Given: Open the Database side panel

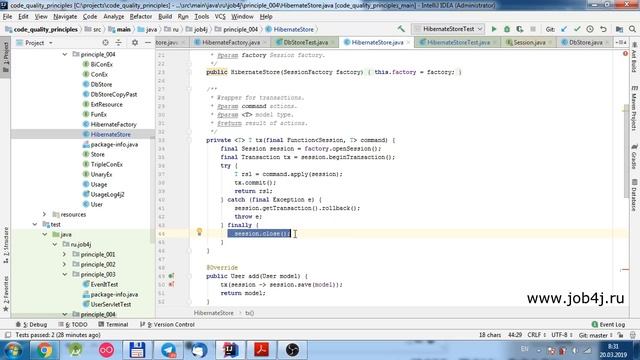Looking at the screenshot, I should point(634,194).
